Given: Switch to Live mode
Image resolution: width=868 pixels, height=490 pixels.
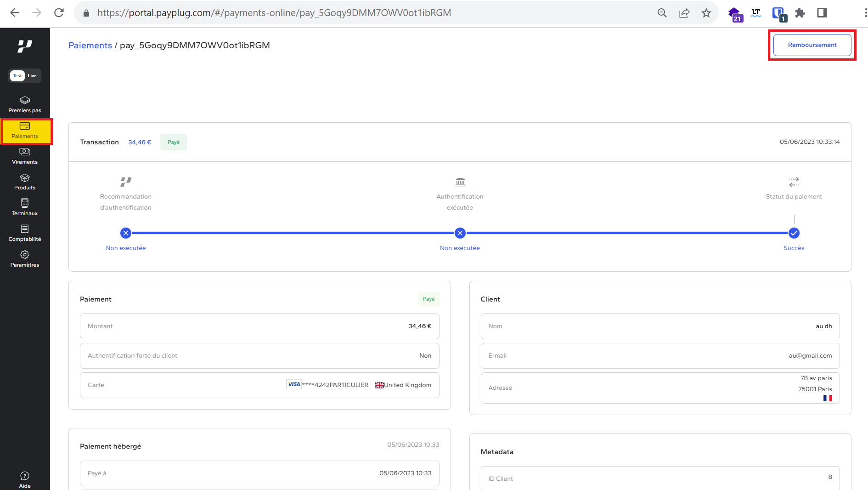Looking at the screenshot, I should pyautogui.click(x=32, y=76).
